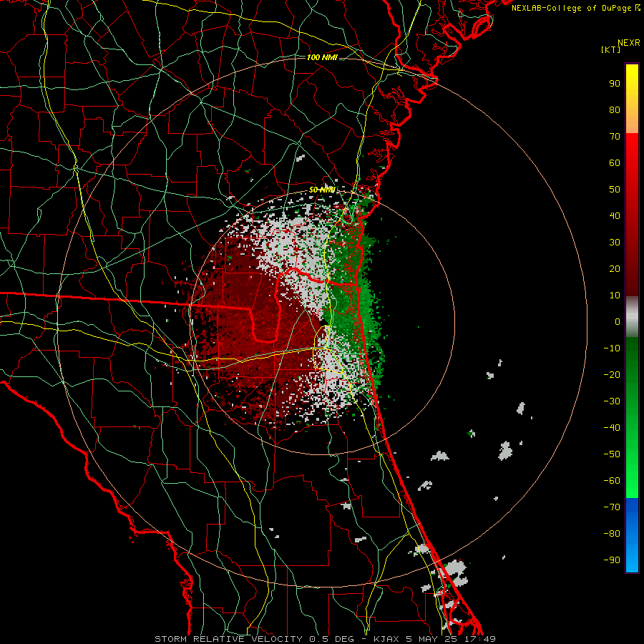Click the 40 value on velocity scale

(x=615, y=215)
